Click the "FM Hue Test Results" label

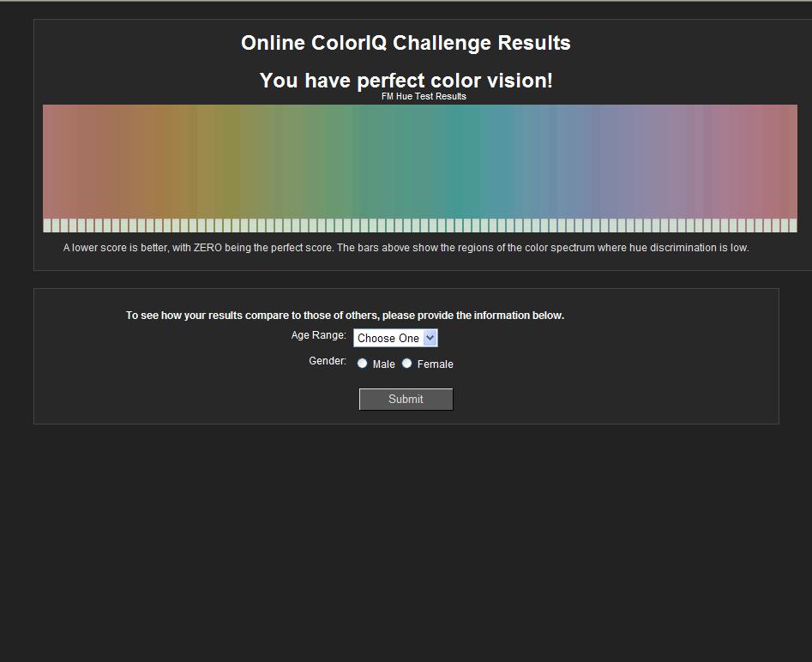[x=424, y=96]
